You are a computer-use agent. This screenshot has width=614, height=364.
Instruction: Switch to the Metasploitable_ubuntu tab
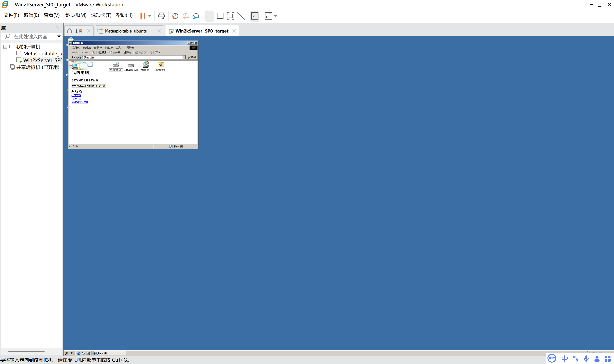click(x=126, y=31)
